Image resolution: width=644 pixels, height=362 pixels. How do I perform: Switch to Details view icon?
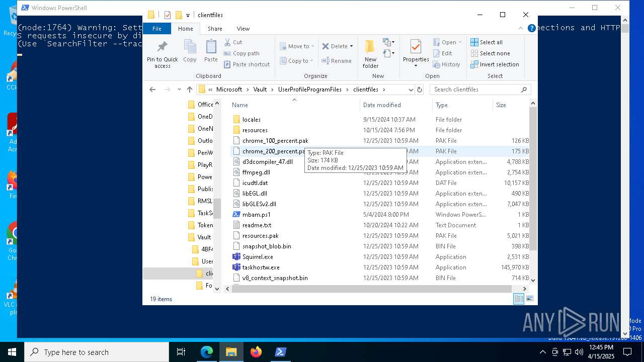pos(519,299)
